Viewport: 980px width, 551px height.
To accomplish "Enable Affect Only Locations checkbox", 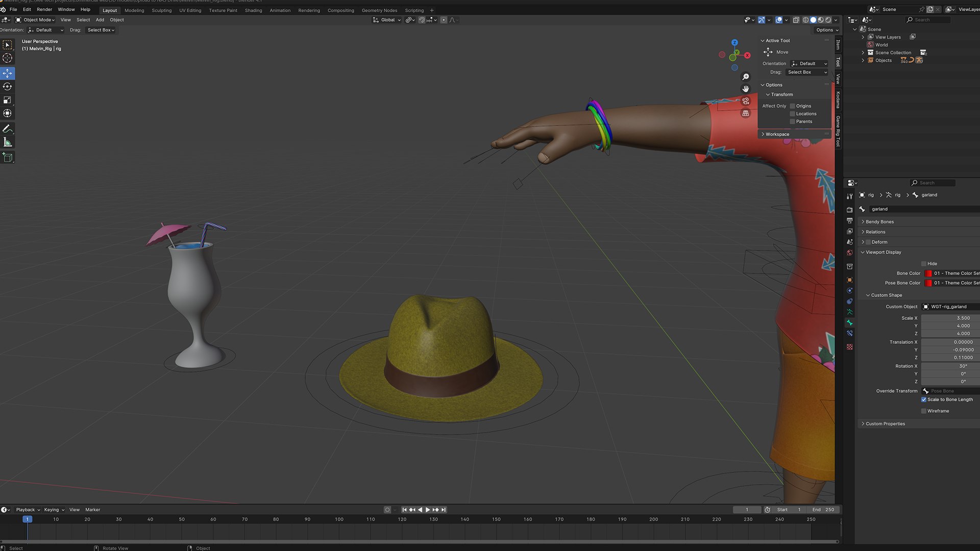I will [x=792, y=114].
